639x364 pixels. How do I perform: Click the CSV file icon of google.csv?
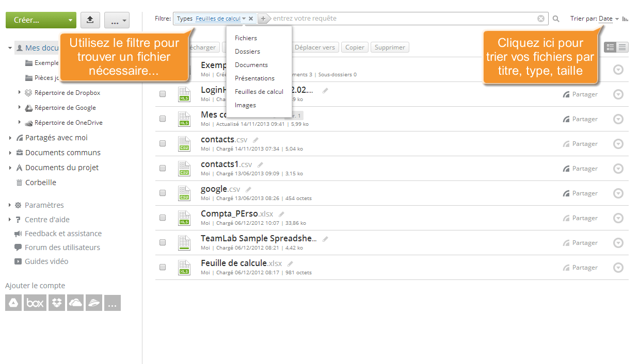pyautogui.click(x=184, y=193)
